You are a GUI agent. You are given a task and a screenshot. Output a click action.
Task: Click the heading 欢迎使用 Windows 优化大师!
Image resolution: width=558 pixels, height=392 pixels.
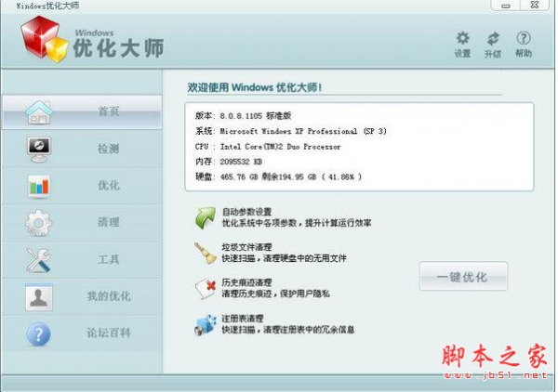(x=255, y=87)
